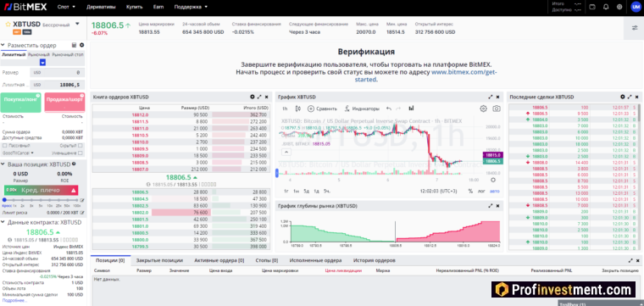Add a compare symbol to the chart
Viewport: 644px width, 306px height.
[322, 108]
